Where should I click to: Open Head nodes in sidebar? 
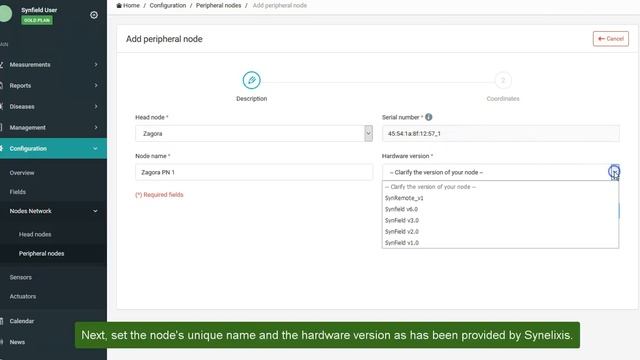point(35,234)
